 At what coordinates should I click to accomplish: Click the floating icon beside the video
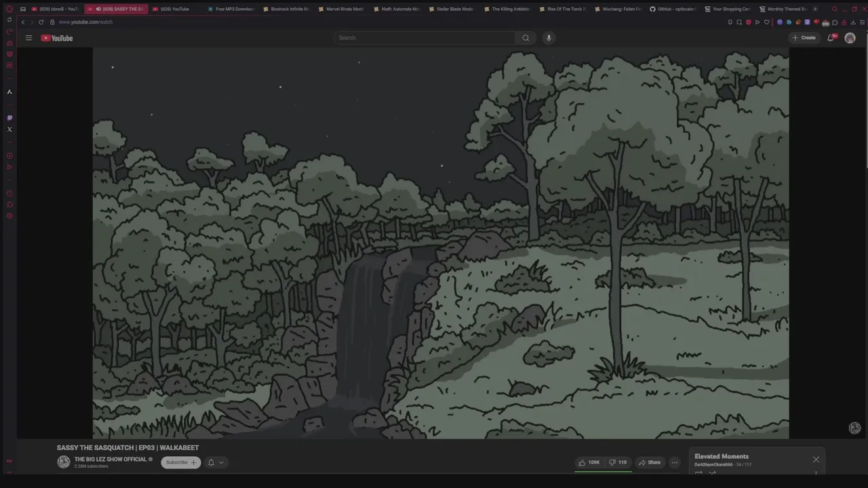(x=855, y=428)
